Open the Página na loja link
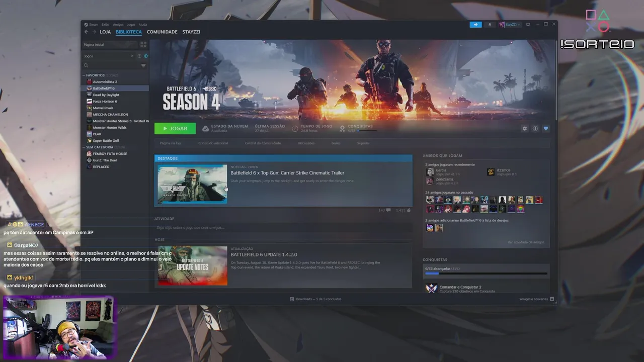The width and height of the screenshot is (644, 362). (x=171, y=143)
